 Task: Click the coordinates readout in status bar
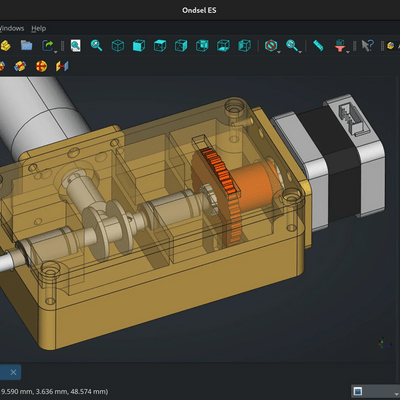click(x=55, y=391)
